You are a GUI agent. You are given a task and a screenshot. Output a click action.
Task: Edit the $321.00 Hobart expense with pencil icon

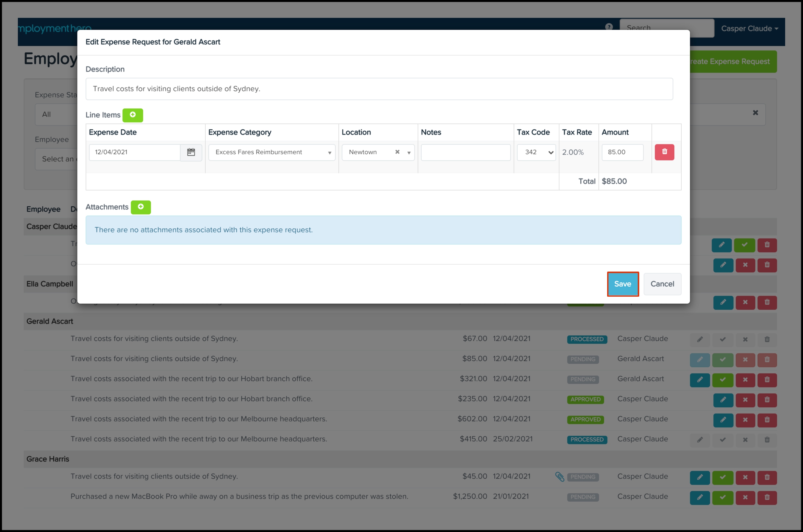[x=700, y=380]
